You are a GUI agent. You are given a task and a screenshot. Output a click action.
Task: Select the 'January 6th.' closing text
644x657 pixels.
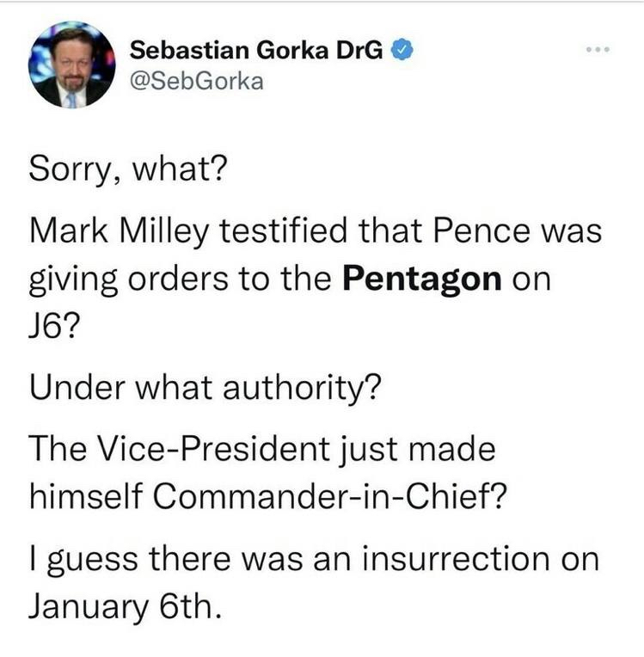(x=125, y=608)
